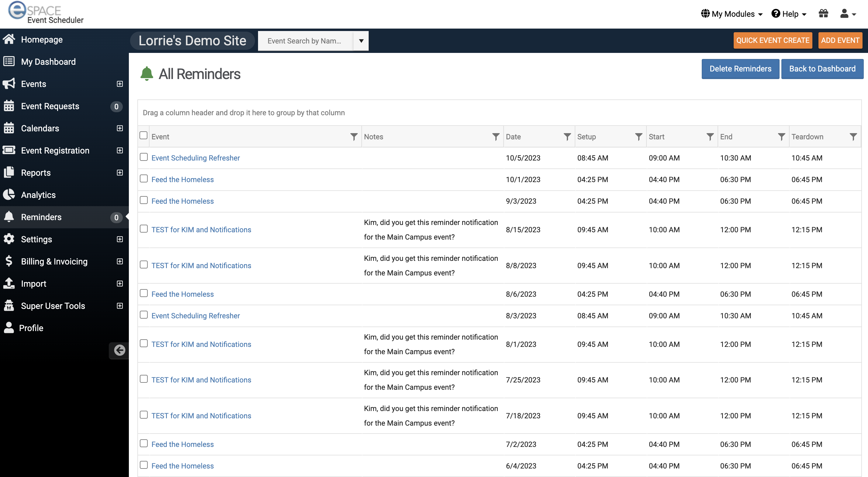
Task: Click the Events megaphone icon
Action: pos(9,84)
